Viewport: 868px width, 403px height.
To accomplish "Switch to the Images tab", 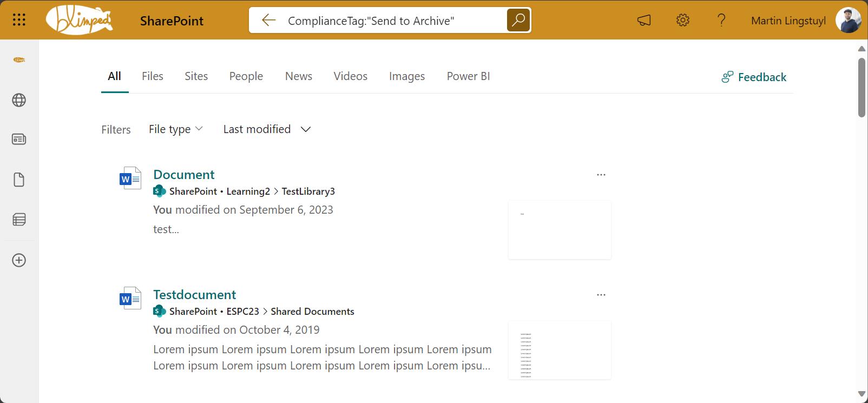I will 407,76.
